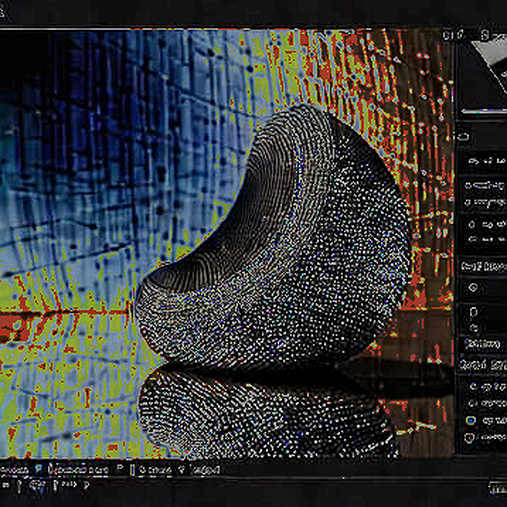Expand the lower section header above the circle options
Image resolution: width=507 pixels, height=507 pixels.
coord(483,365)
